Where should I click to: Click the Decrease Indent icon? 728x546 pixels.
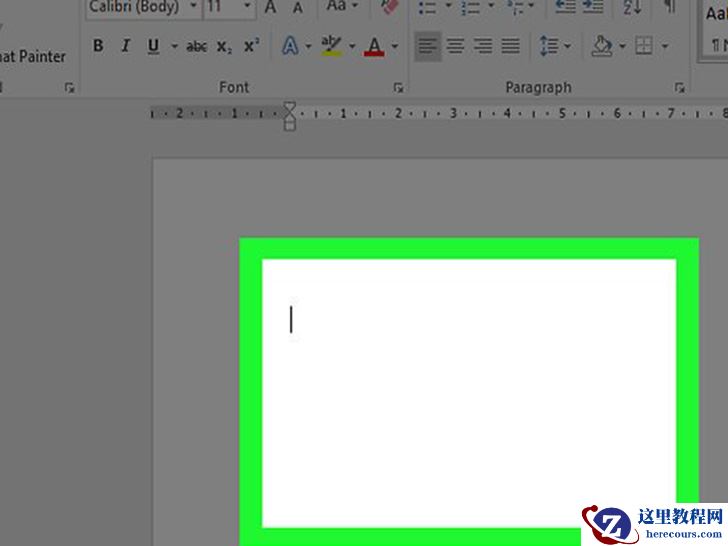(566, 6)
